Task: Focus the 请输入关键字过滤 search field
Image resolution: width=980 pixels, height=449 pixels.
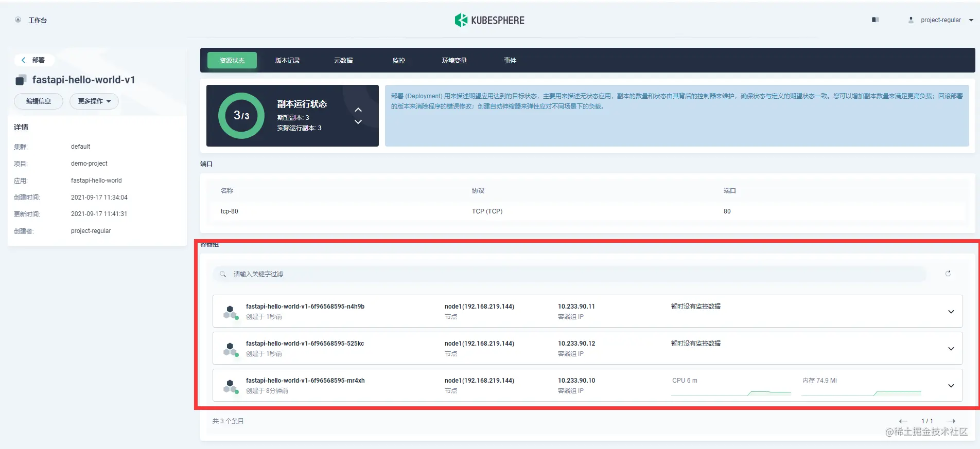Action: (569, 274)
